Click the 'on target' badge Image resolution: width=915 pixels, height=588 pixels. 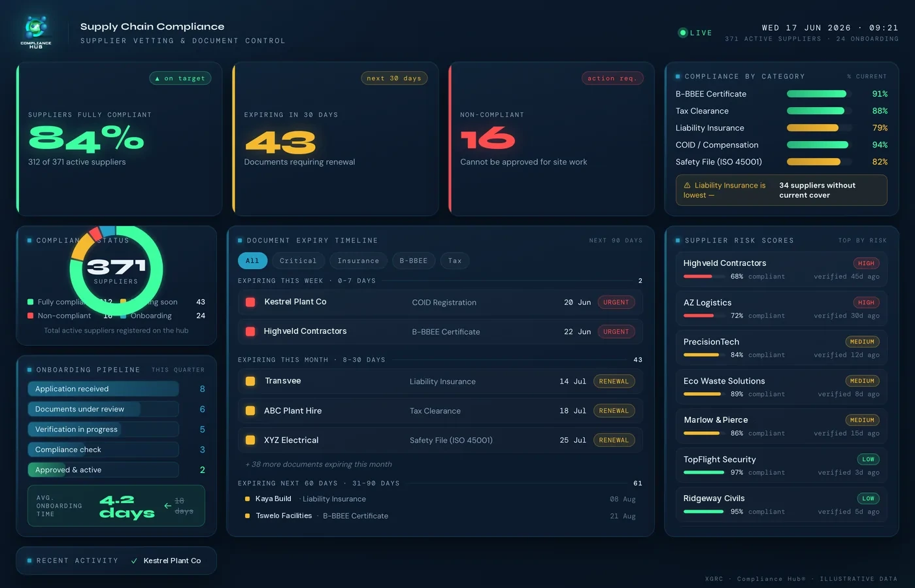180,78
